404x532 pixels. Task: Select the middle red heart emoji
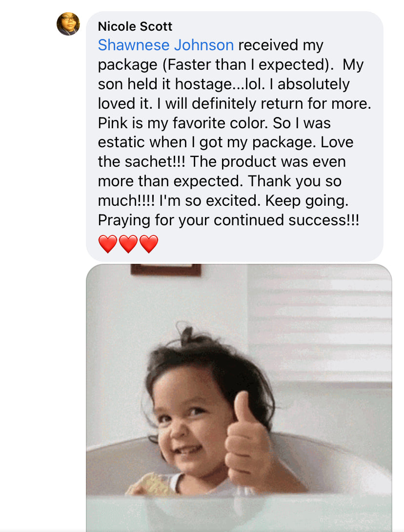point(128,244)
